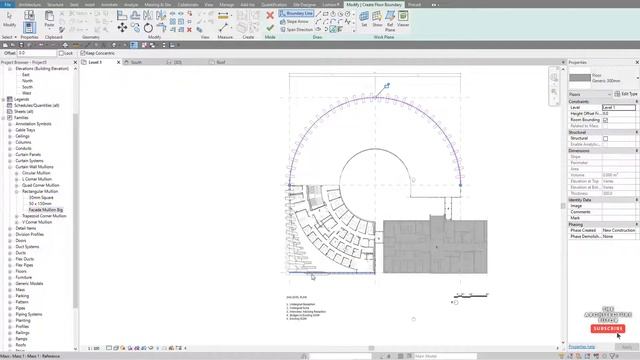Screen dimensions: 640x360
Task: Click the gray floor type preview swatch
Action: point(580,78)
